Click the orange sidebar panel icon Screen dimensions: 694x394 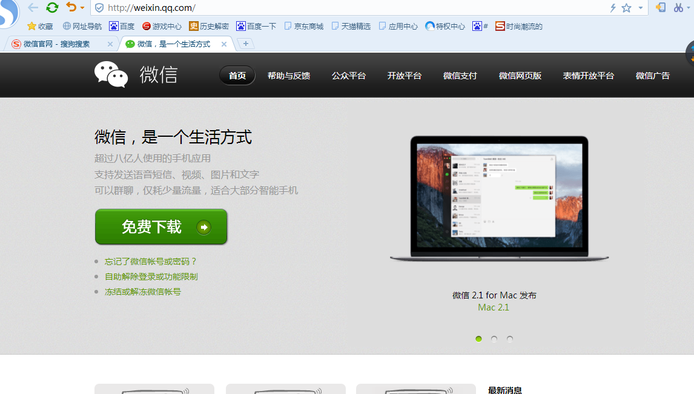pyautogui.click(x=660, y=8)
